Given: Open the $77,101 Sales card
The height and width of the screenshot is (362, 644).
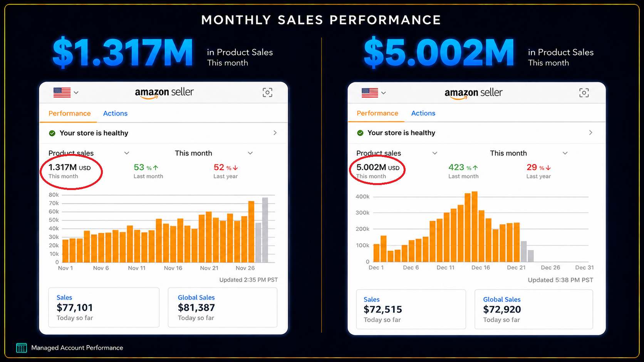Looking at the screenshot, I should coord(104,307).
